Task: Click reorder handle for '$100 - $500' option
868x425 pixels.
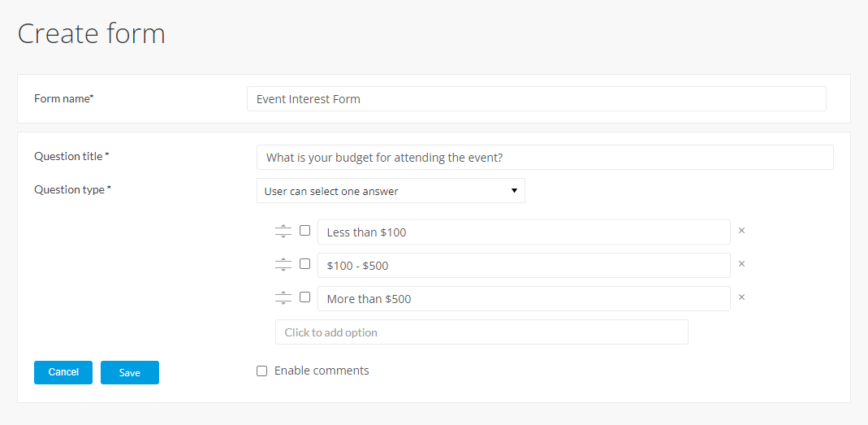Action: tap(283, 265)
